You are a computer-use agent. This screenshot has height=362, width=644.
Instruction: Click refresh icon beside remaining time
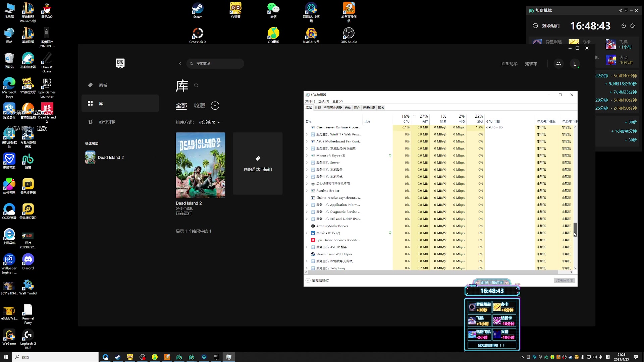click(633, 26)
